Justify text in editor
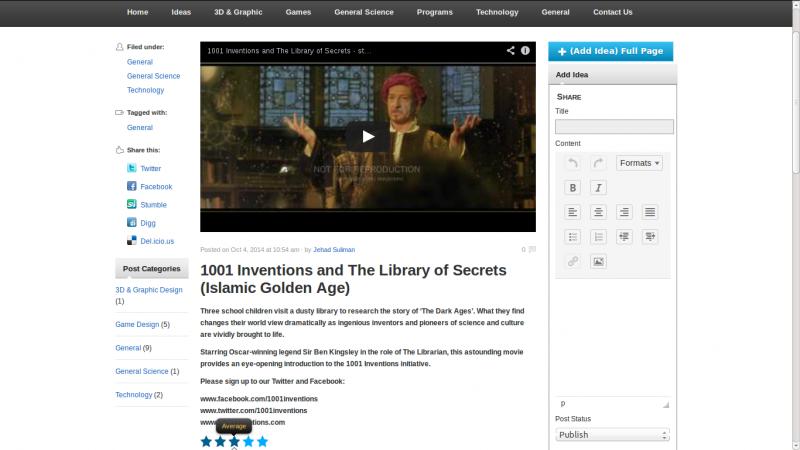 (x=649, y=212)
